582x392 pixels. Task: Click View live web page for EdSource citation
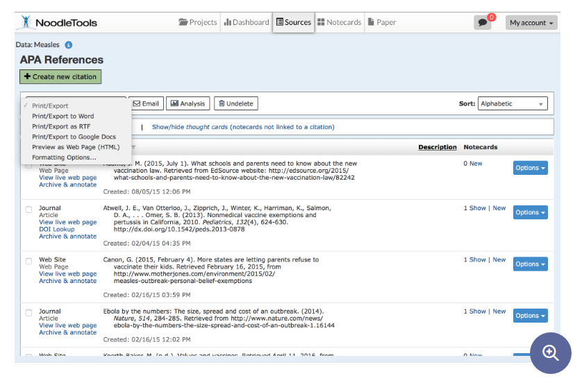coord(68,178)
